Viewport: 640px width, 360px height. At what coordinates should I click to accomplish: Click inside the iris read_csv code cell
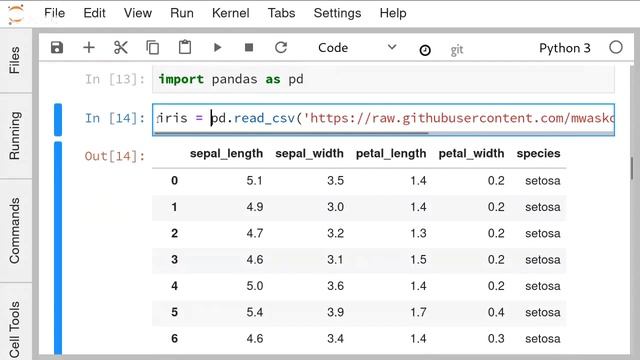(x=383, y=118)
